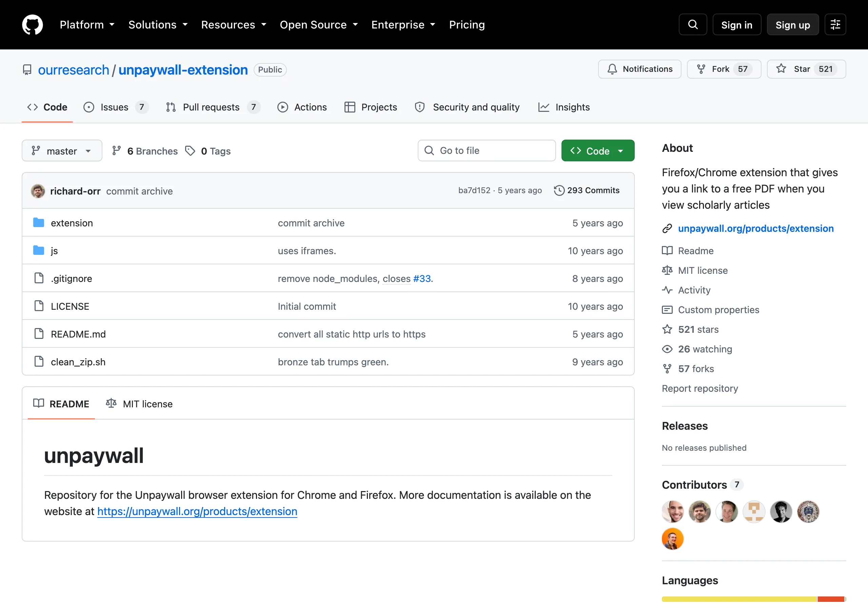Viewport: 868px width, 610px height.
Task: Expand the Resources menu
Action: click(234, 24)
